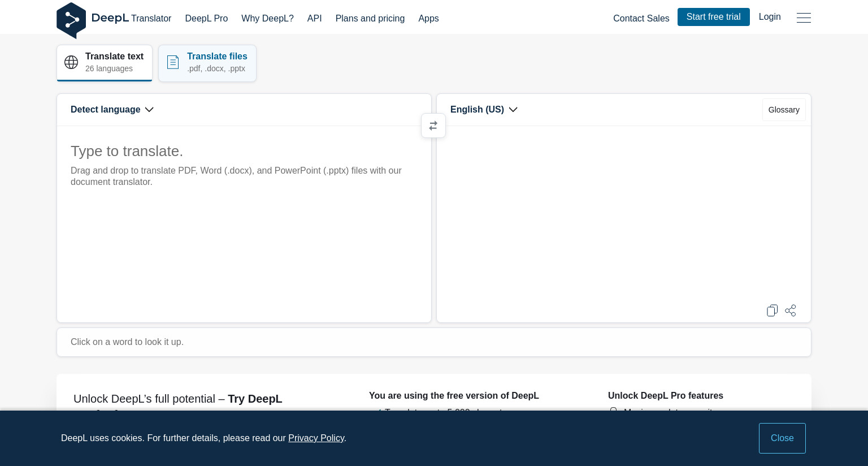
Task: Click 'You are using the free version of DeepL' text
Action: (x=454, y=396)
